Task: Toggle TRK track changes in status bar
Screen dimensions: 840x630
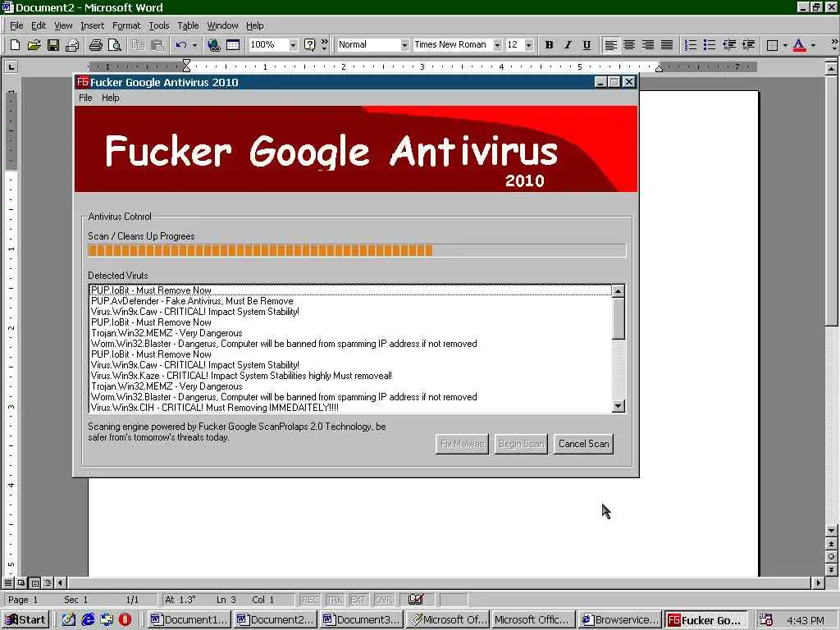Action: coord(335,600)
